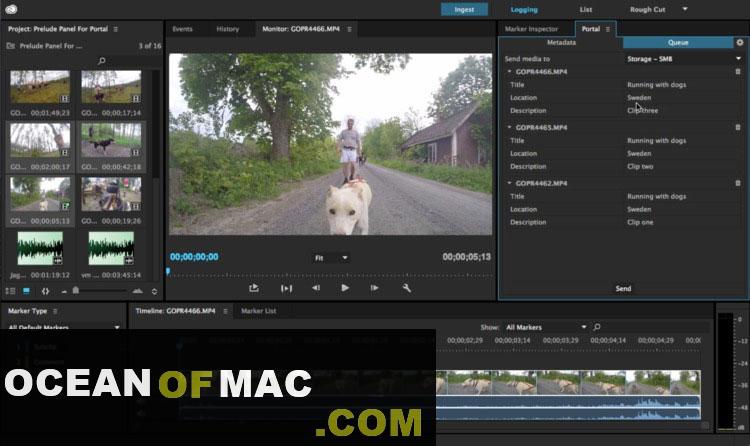Click the zoom out thumbnails icon
The height and width of the screenshot is (446, 750).
point(64,291)
